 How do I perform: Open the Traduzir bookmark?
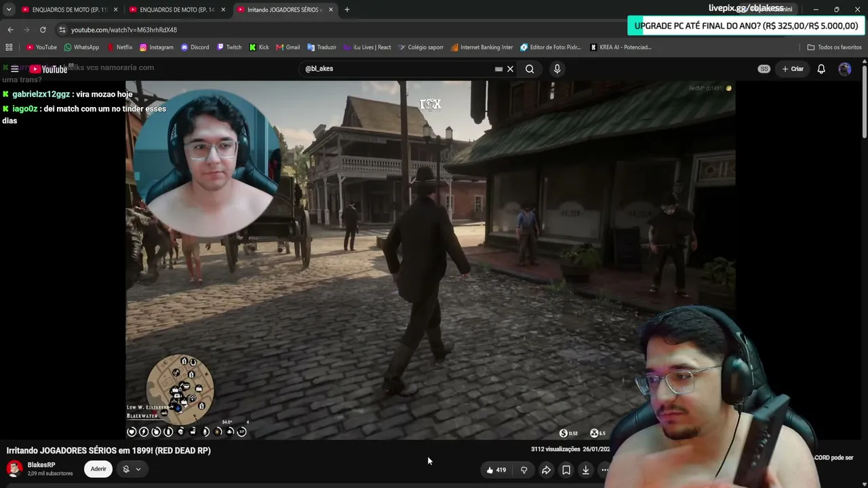(321, 47)
